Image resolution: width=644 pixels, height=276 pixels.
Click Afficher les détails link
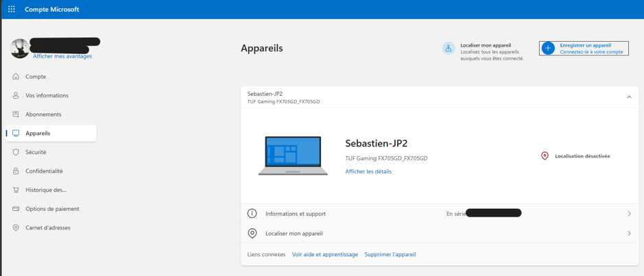coord(368,171)
